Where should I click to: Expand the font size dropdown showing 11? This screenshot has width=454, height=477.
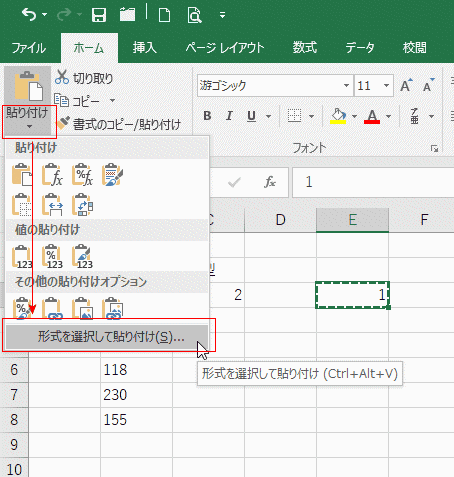pyautogui.click(x=386, y=86)
